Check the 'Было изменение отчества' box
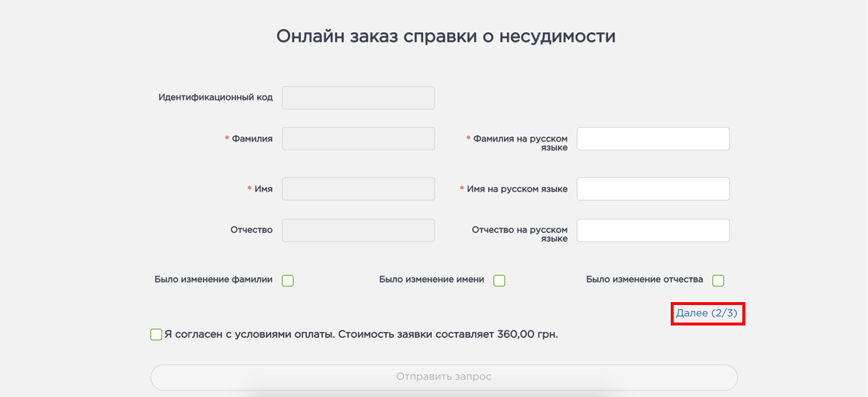Viewport: 868px width, 397px height. [718, 280]
